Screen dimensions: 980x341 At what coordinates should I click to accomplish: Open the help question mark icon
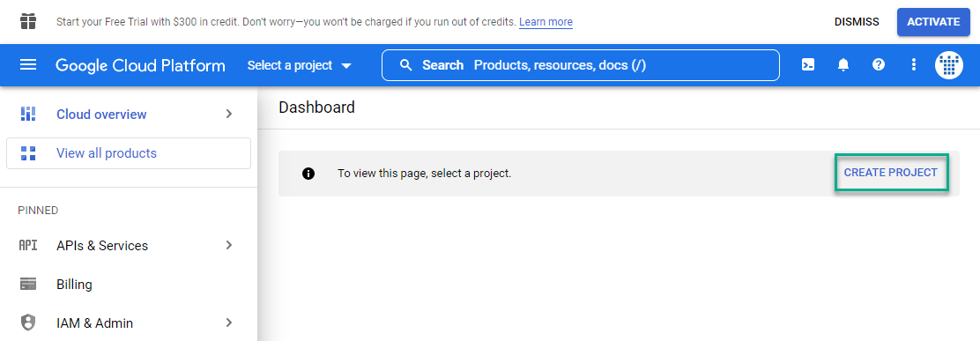(879, 65)
